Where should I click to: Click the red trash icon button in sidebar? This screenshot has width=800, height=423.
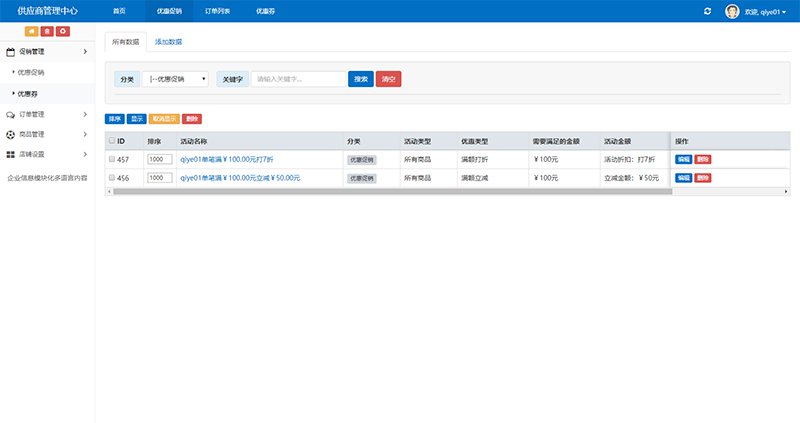[x=47, y=32]
